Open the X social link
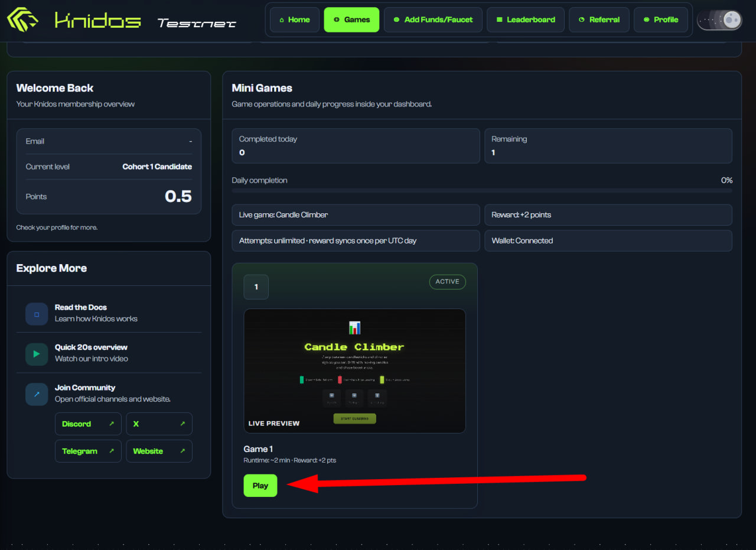This screenshot has width=756, height=550. tap(159, 424)
